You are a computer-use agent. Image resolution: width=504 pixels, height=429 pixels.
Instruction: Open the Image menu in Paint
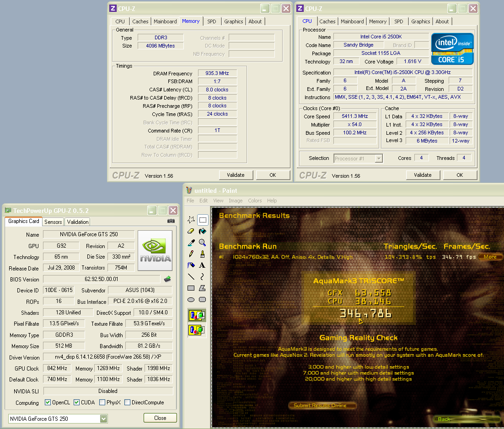click(x=236, y=201)
